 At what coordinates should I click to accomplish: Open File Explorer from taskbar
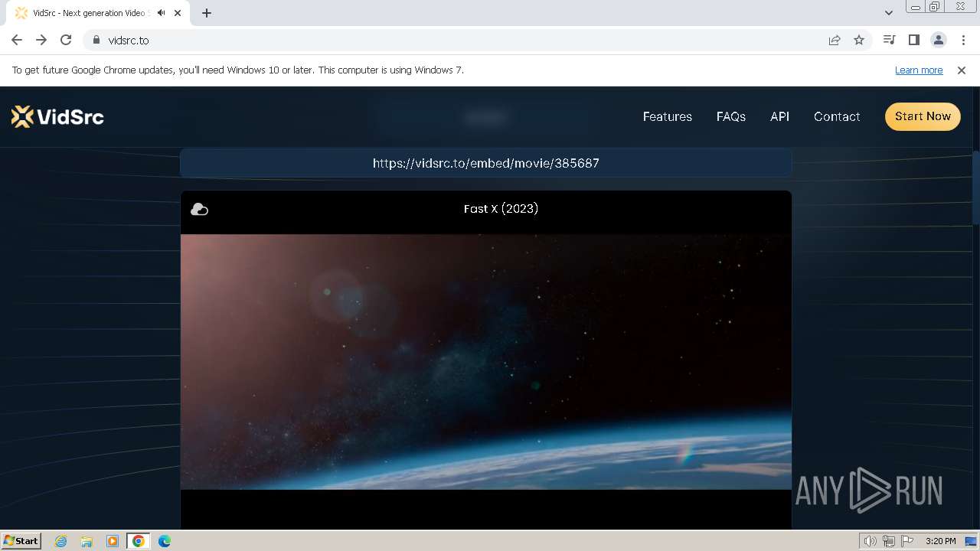[x=87, y=541]
